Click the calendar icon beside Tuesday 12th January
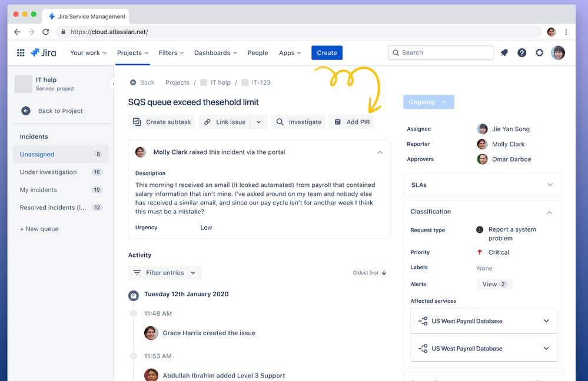The width and height of the screenshot is (588, 381). [x=134, y=296]
